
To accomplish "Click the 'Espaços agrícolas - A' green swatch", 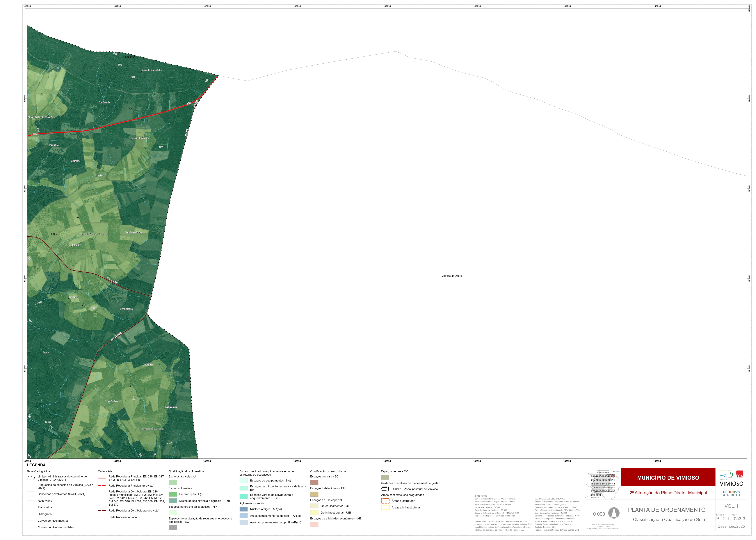I will [173, 482].
